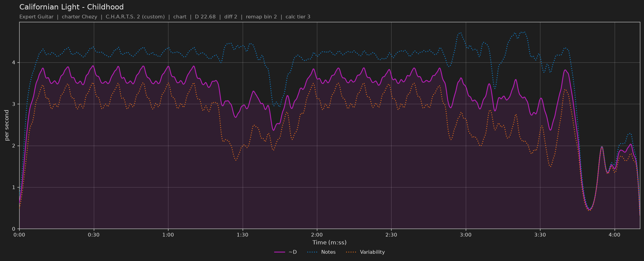644x261 pixels.
Task: Click the '2:30' x-axis tick label
Action: pyautogui.click(x=391, y=235)
